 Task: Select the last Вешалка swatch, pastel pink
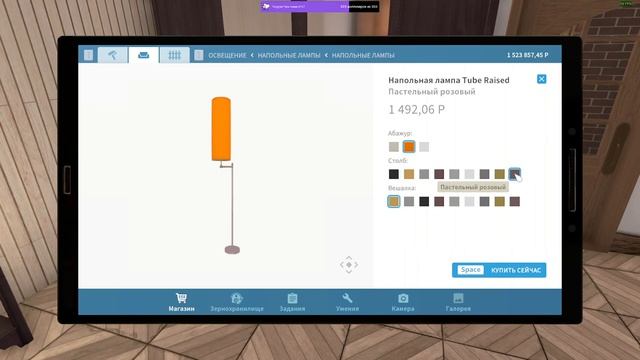pos(515,202)
